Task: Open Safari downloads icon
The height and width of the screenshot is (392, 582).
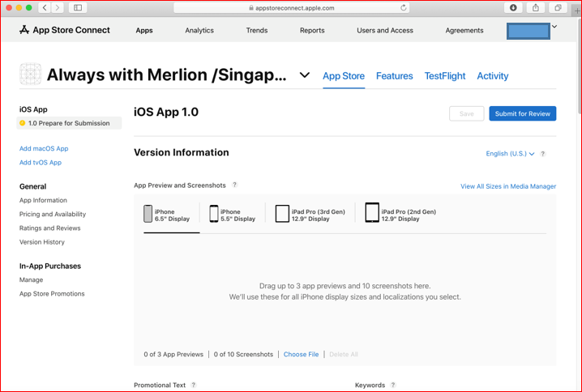Action: 513,7
